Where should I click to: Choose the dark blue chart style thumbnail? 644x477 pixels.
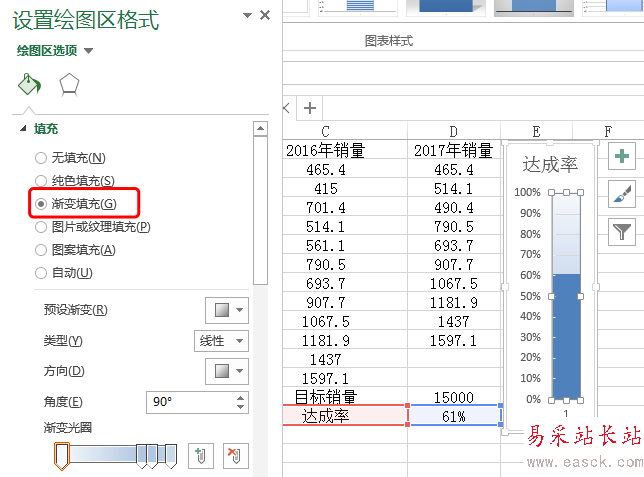click(446, 7)
